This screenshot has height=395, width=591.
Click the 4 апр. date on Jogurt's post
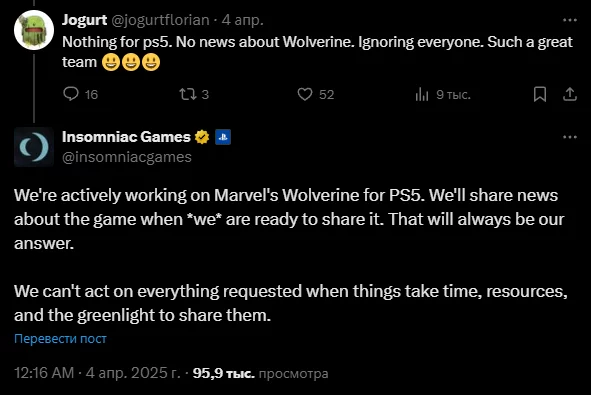[x=242, y=20]
